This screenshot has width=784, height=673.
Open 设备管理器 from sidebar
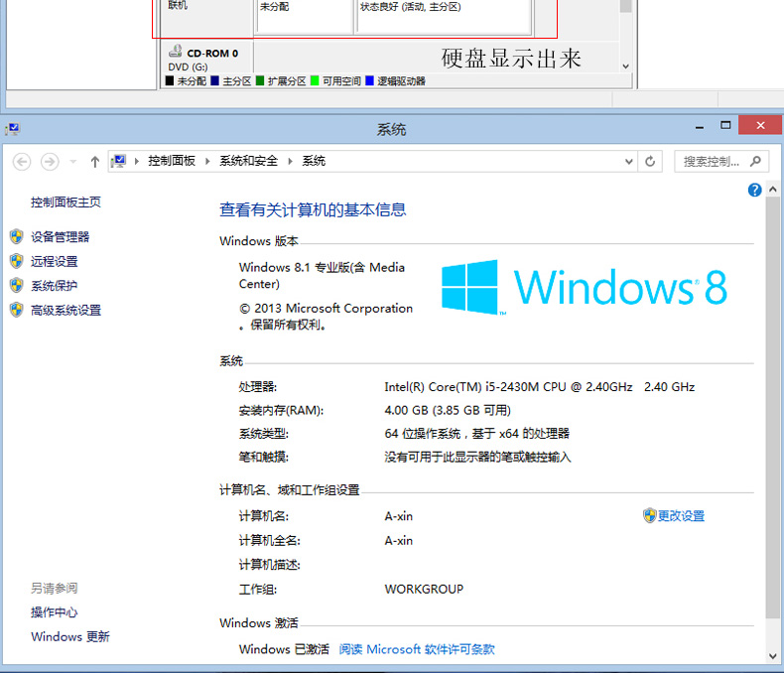tap(60, 236)
